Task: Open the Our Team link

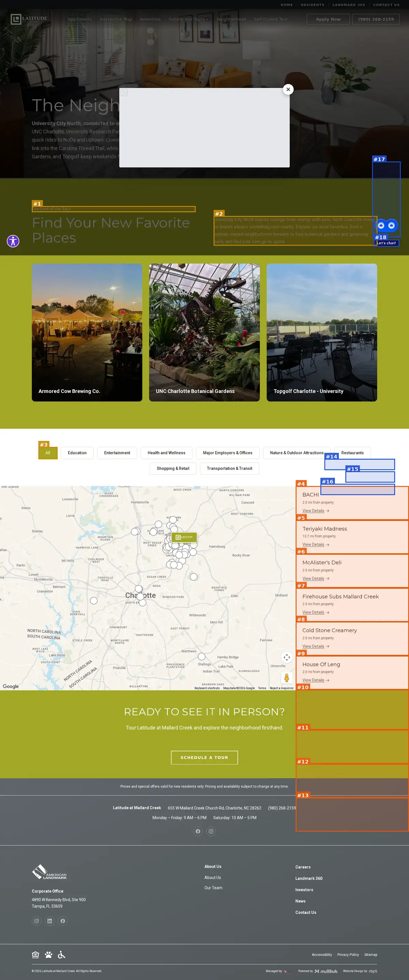Action: pyautogui.click(x=213, y=888)
